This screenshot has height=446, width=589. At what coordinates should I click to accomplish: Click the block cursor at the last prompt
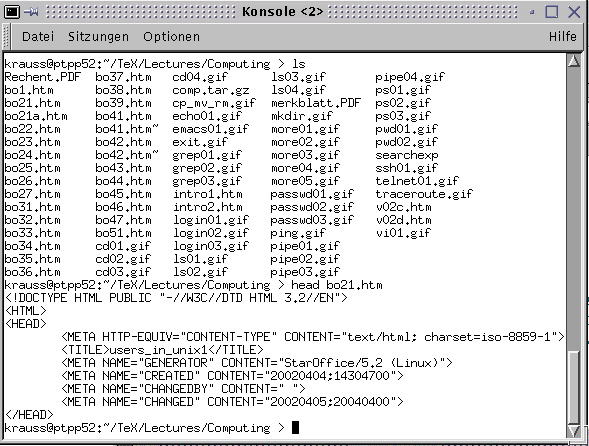tap(295, 428)
